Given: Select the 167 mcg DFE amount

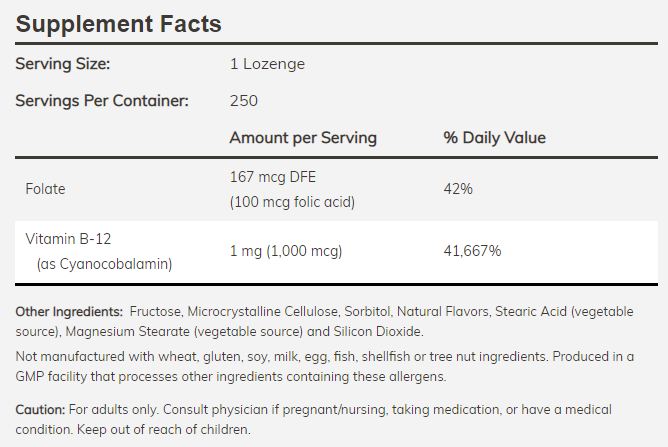Looking at the screenshot, I should [272, 176].
